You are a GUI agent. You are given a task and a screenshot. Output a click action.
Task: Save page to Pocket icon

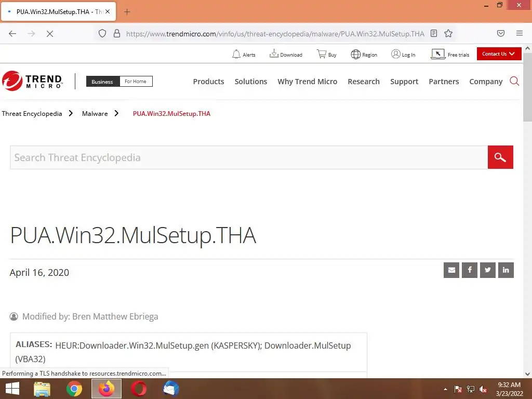pyautogui.click(x=501, y=33)
